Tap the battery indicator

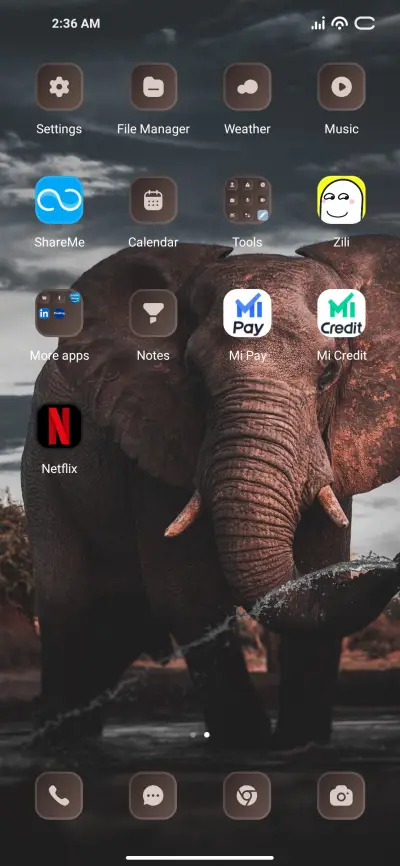[365, 23]
